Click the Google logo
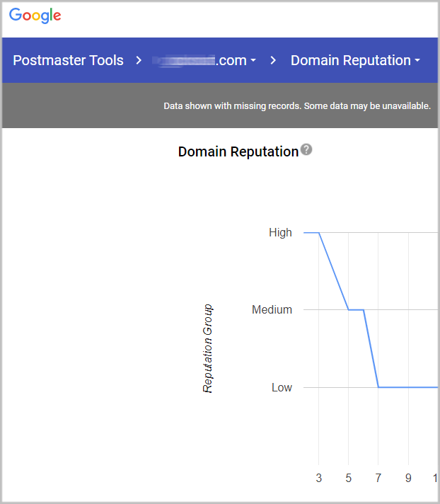Screen dimensions: 440x504 point(35,16)
